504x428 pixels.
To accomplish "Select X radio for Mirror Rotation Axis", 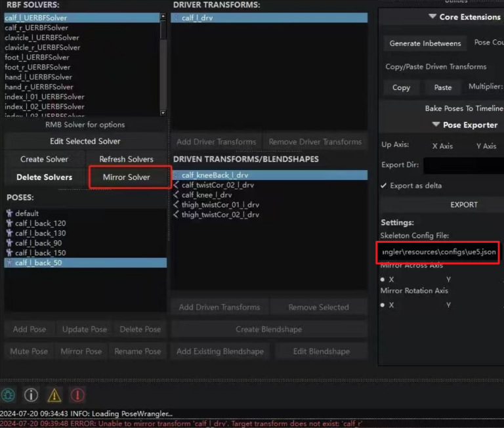I will (383, 305).
